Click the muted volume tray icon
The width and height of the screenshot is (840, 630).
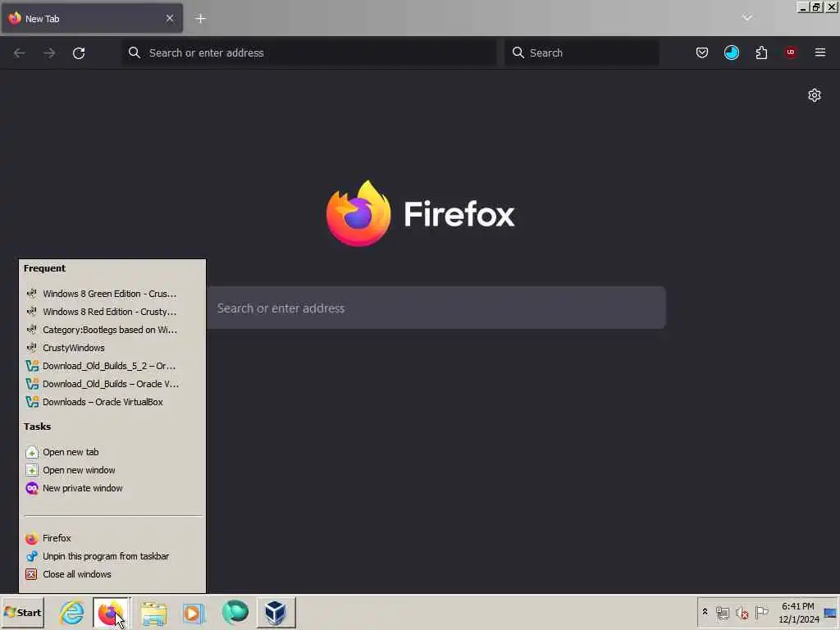(742, 613)
